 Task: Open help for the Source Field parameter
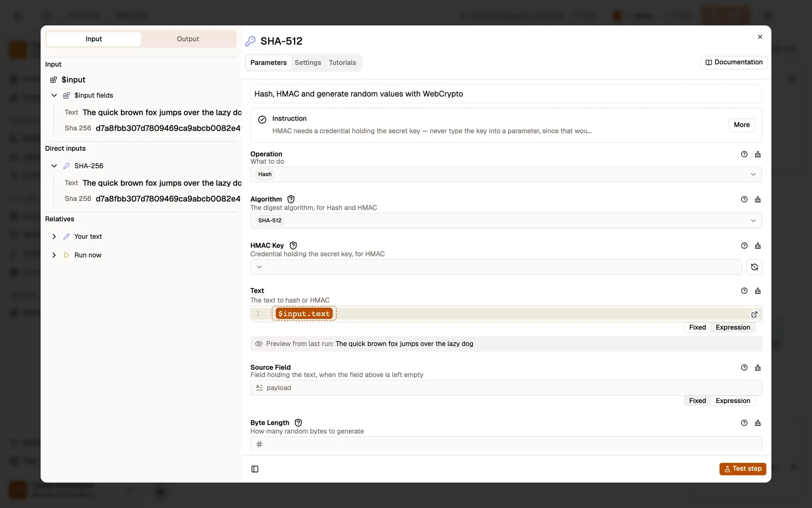point(744,367)
